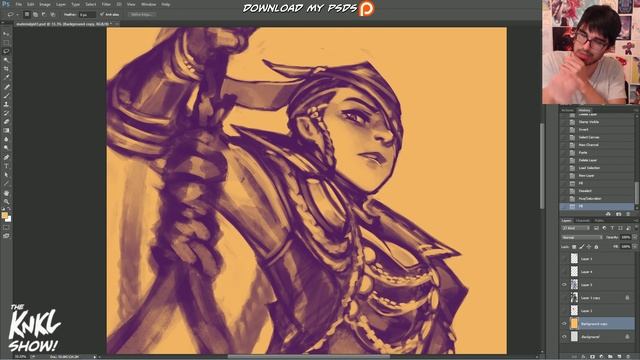Select the Eyedropper tool
The width and height of the screenshot is (640, 360).
point(6,78)
